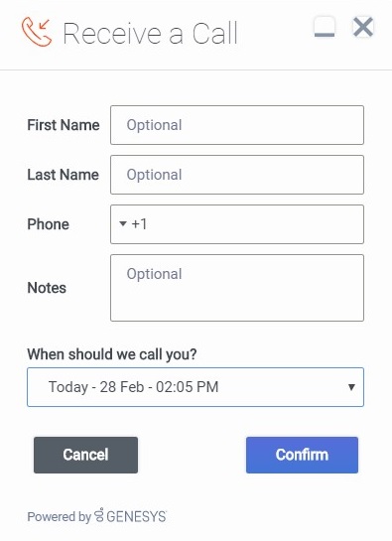Click the When should we call you label
This screenshot has width=392, height=541.
pyautogui.click(x=112, y=354)
